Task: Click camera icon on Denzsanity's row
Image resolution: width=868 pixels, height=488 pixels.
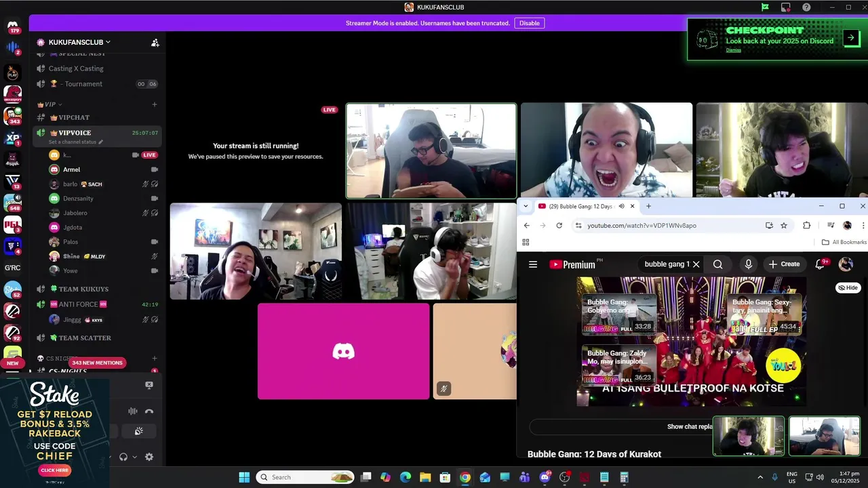Action: (x=154, y=199)
